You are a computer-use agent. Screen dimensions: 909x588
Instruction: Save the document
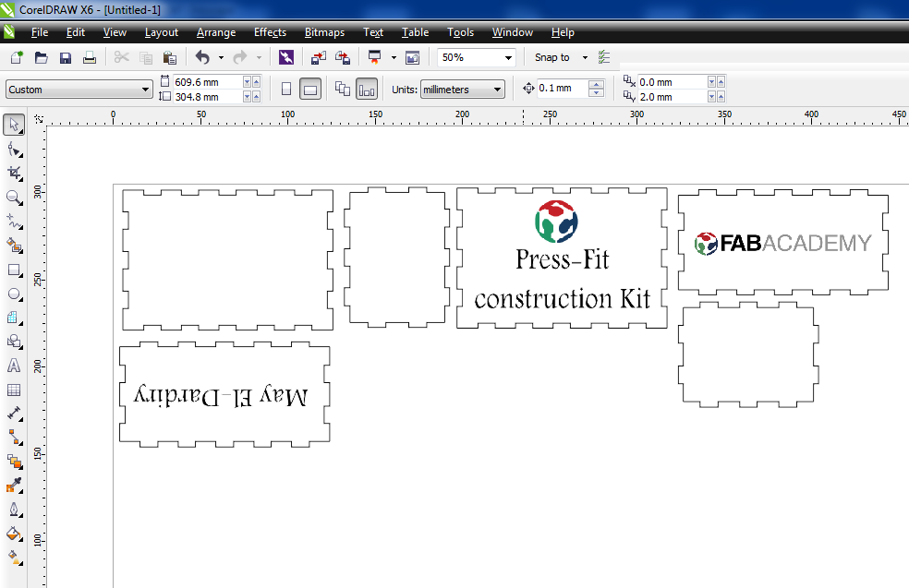(66, 57)
